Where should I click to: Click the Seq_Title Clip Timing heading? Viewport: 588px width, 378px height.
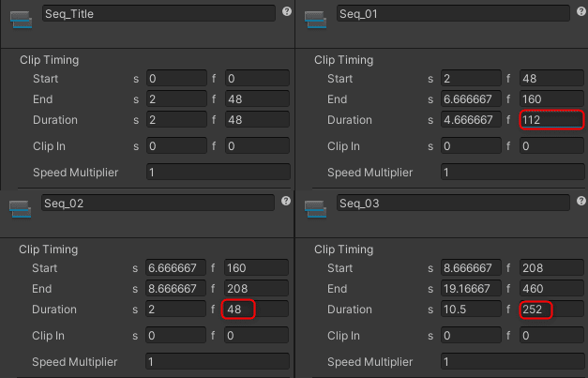(49, 60)
